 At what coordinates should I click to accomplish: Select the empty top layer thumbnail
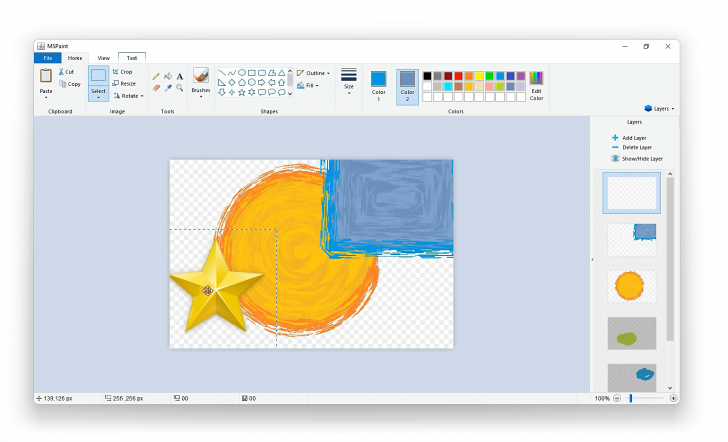[x=631, y=193]
